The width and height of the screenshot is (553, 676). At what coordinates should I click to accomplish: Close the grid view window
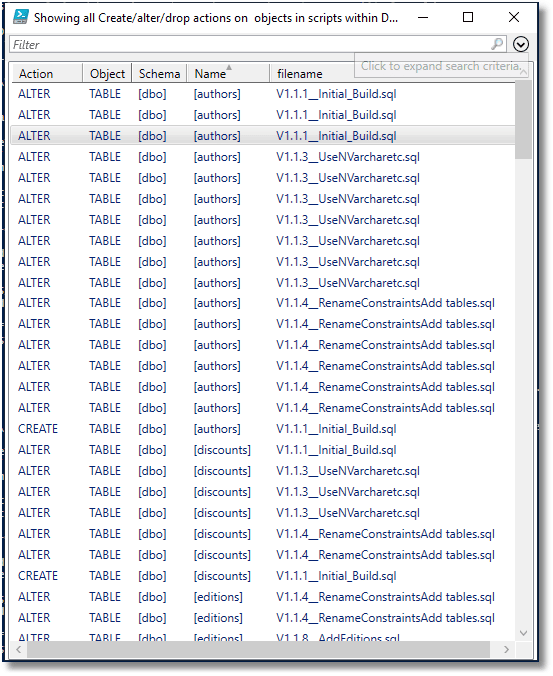(513, 17)
